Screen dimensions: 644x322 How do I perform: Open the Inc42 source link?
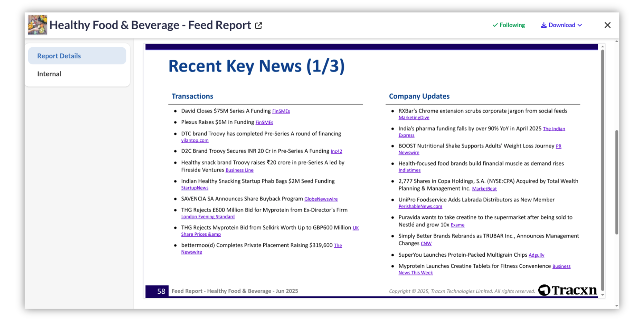tap(336, 151)
